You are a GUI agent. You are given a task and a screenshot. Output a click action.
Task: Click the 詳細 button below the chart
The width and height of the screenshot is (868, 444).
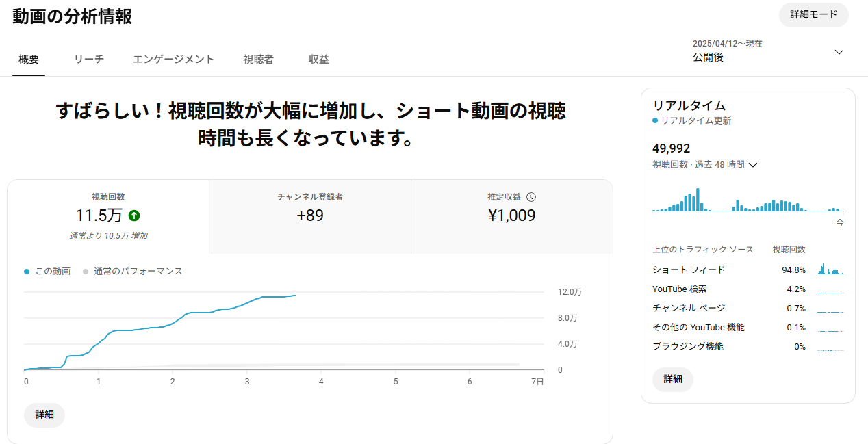tap(44, 415)
